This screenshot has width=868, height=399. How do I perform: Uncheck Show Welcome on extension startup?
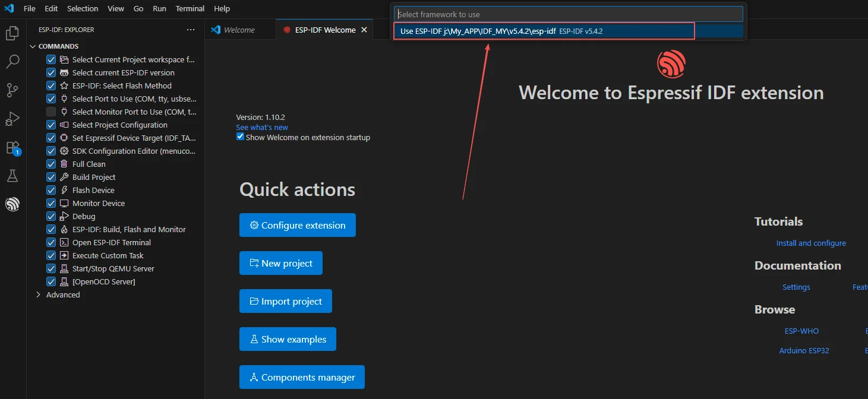(x=240, y=137)
